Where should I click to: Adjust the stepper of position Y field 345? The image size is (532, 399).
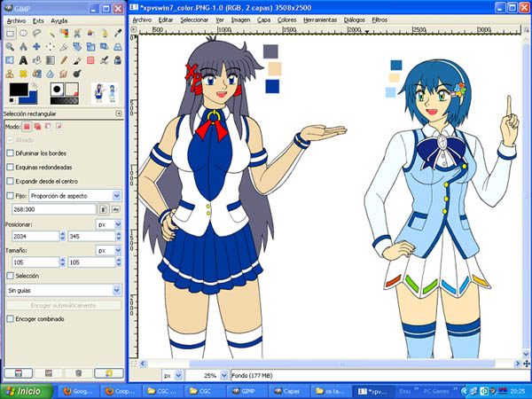coord(119,236)
